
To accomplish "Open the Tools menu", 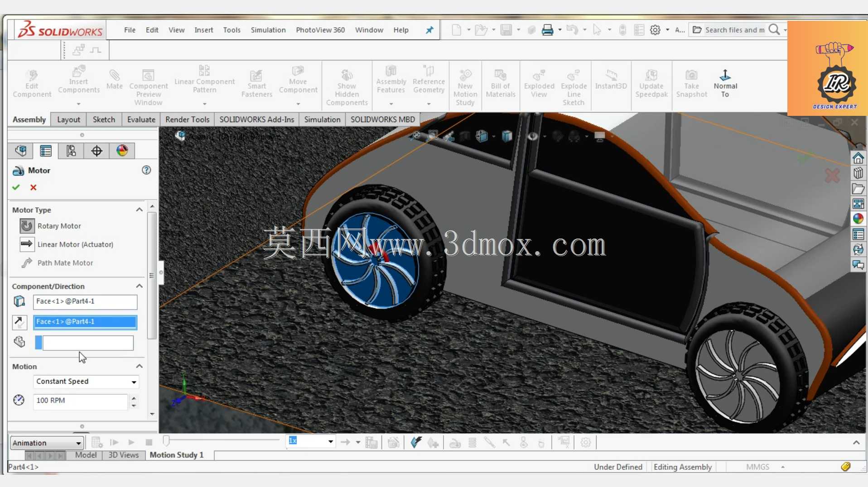I will [x=231, y=30].
